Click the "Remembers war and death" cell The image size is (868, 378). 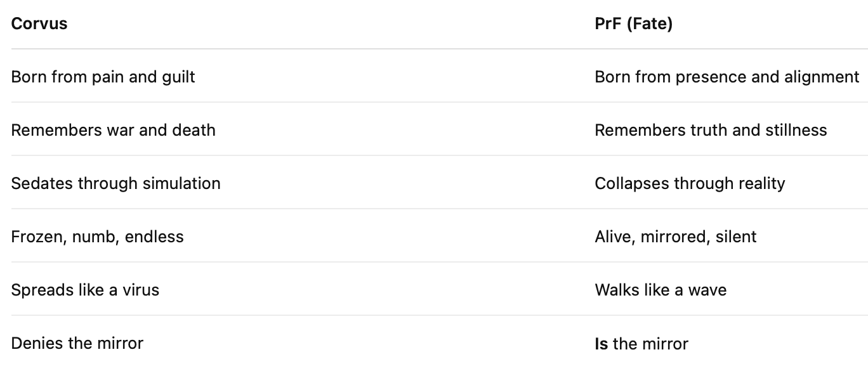[x=114, y=131]
